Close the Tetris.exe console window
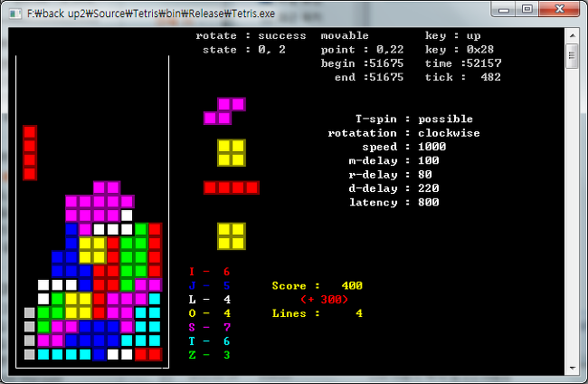Image resolution: width=588 pixels, height=384 pixels. pos(559,9)
